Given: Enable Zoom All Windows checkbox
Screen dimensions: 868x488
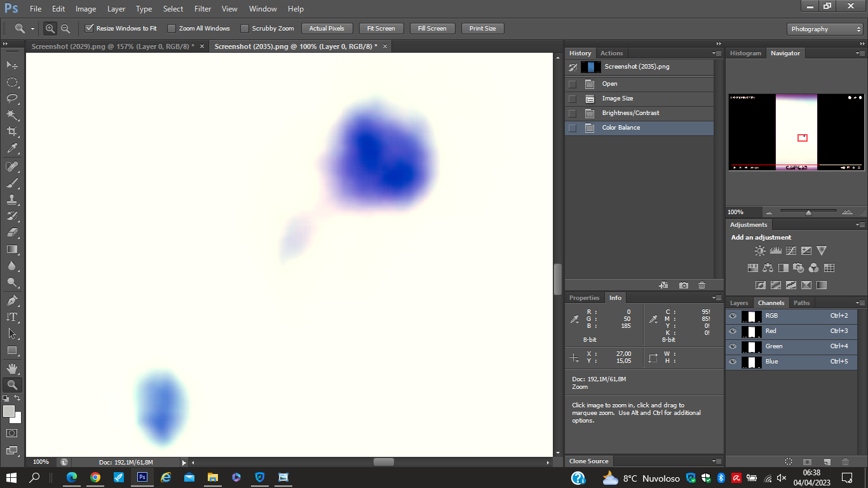Looking at the screenshot, I should [172, 29].
